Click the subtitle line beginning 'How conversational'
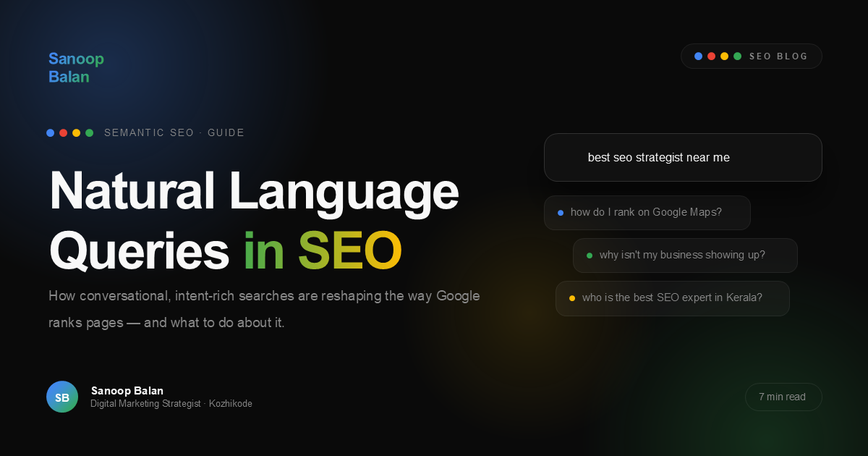The image size is (868, 456). [264, 296]
